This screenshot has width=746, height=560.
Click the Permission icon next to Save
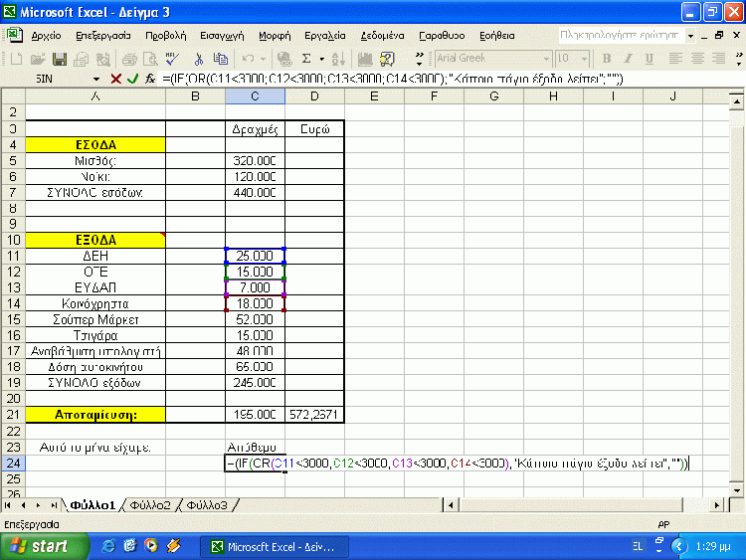coord(81,59)
